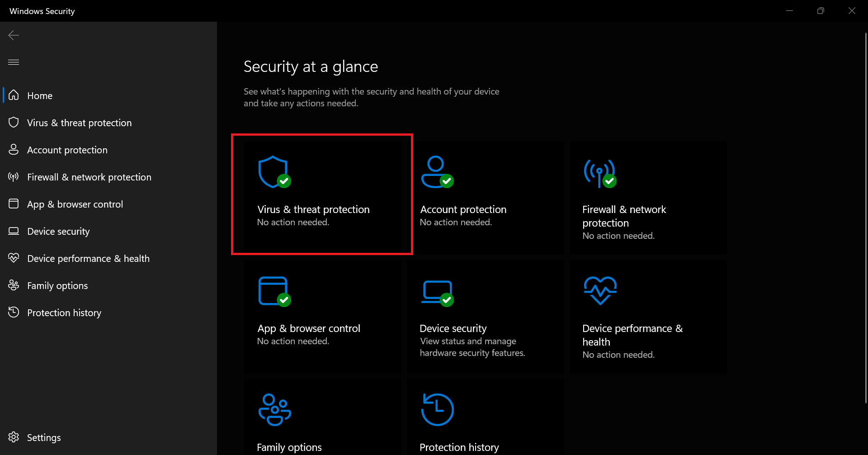
Task: Select the App & browser control sidebar icon
Action: point(13,204)
